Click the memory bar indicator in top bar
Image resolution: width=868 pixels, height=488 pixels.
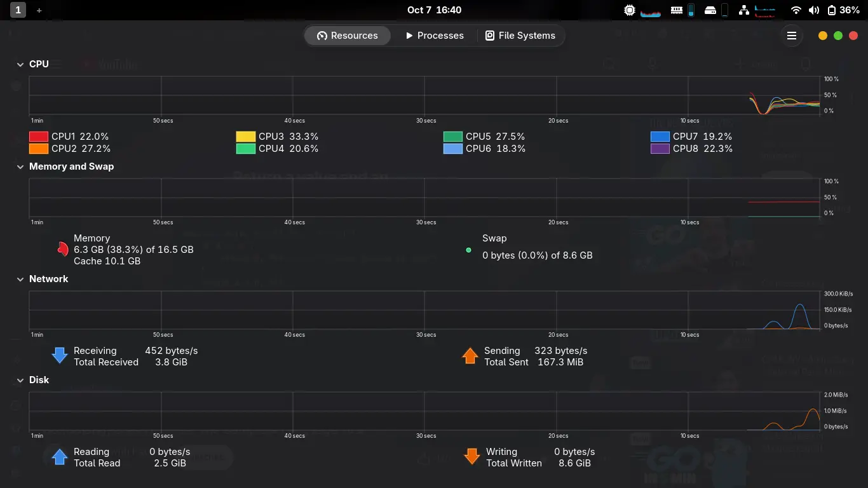pyautogui.click(x=691, y=10)
